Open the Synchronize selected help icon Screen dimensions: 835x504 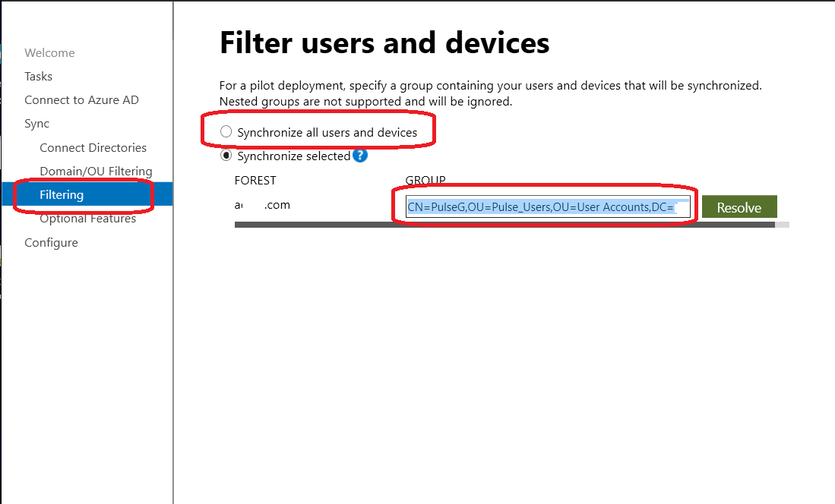(360, 156)
